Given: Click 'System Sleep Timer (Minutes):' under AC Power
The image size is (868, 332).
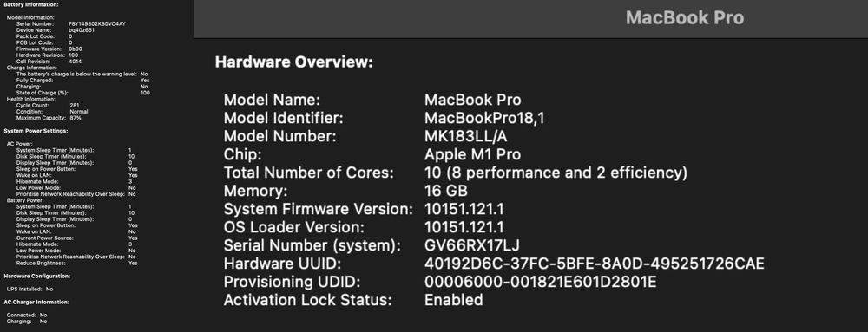Looking at the screenshot, I should point(56,150).
